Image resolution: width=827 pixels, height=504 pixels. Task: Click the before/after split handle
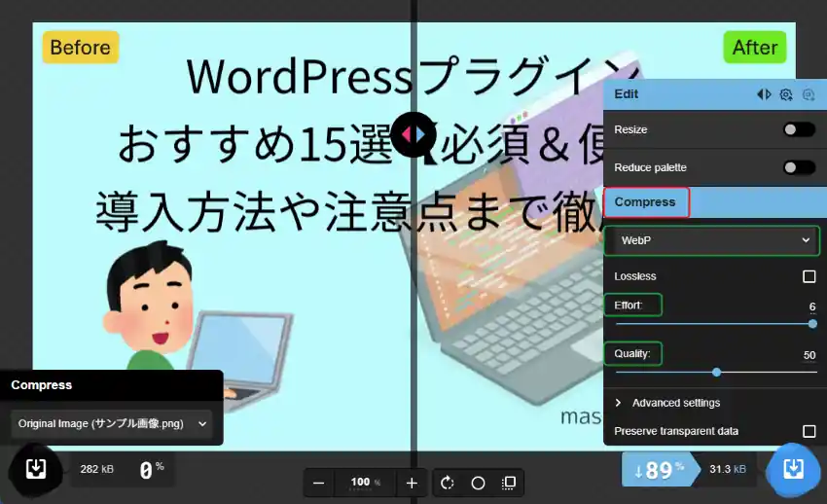click(413, 135)
